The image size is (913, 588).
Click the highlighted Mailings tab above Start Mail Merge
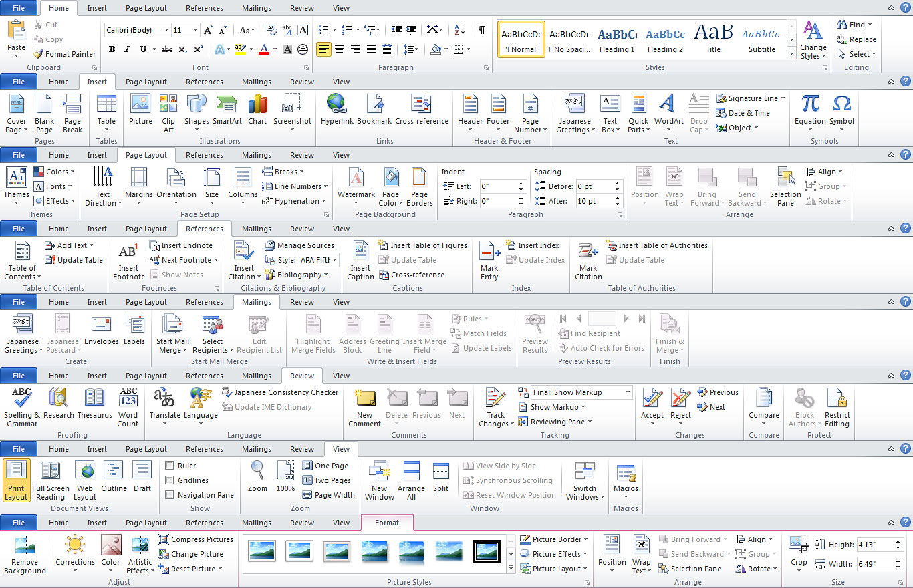tap(257, 302)
